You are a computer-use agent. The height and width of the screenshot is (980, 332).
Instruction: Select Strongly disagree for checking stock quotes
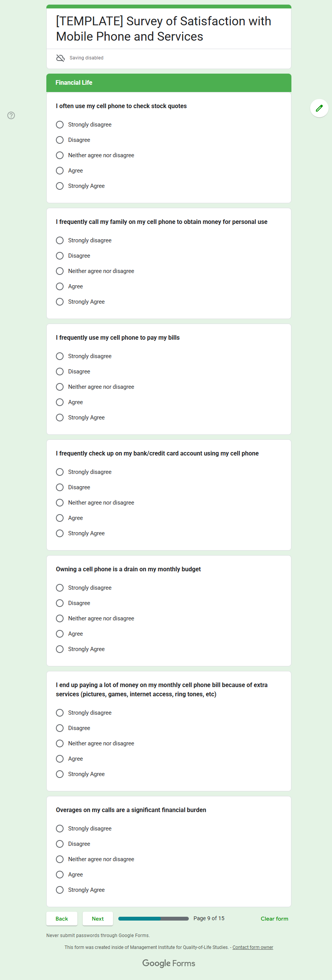pos(60,125)
